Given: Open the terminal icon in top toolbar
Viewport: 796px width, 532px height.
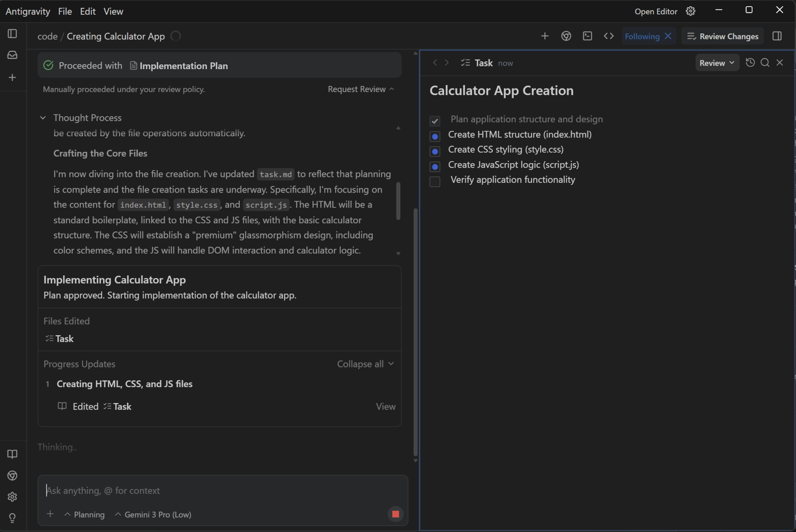Looking at the screenshot, I should [x=587, y=36].
